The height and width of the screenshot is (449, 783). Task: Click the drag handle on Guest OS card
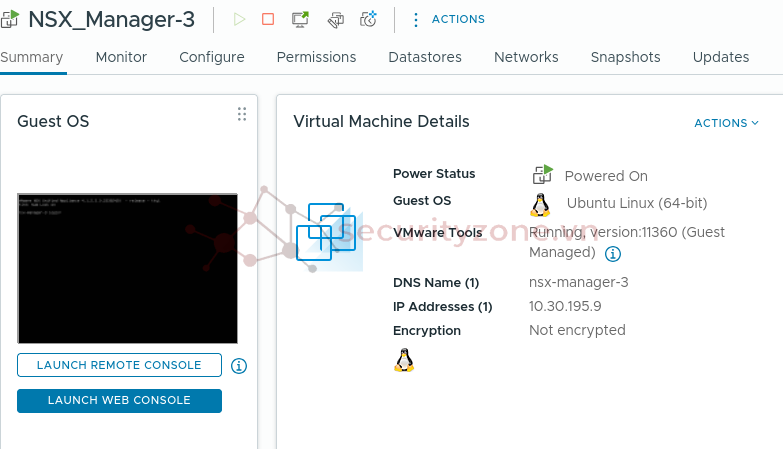pos(241,114)
